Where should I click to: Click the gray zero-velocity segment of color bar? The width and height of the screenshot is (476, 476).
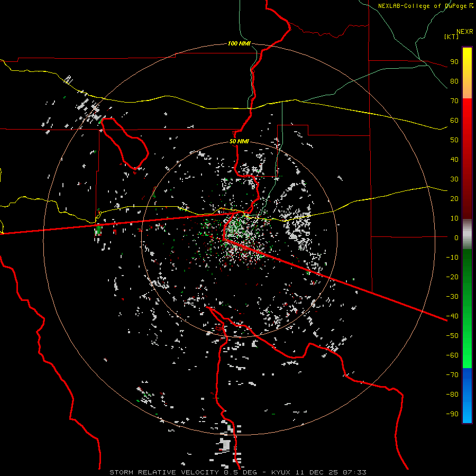[x=467, y=234]
